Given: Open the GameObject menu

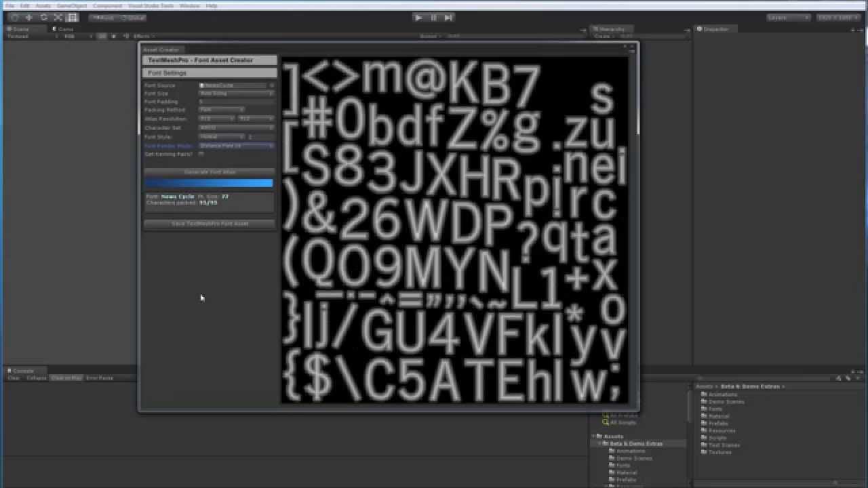Looking at the screenshot, I should (x=72, y=5).
